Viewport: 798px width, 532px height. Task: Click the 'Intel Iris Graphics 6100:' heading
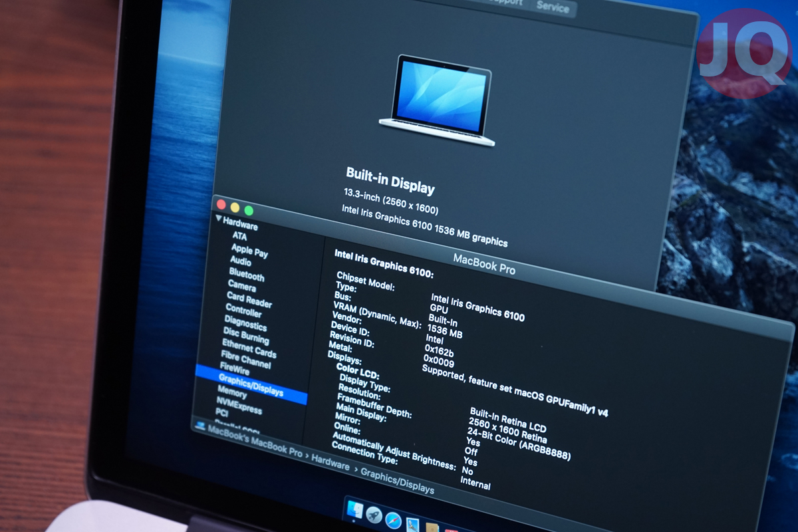click(x=384, y=263)
